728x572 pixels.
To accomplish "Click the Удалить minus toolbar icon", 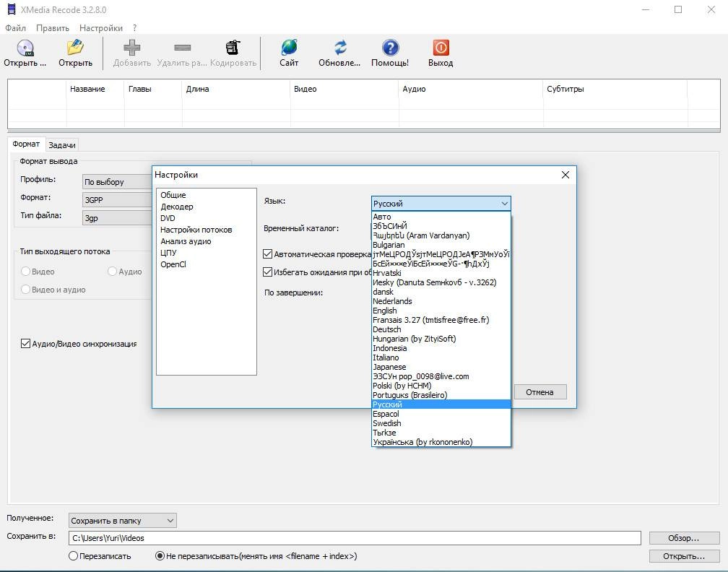I will (x=182, y=48).
